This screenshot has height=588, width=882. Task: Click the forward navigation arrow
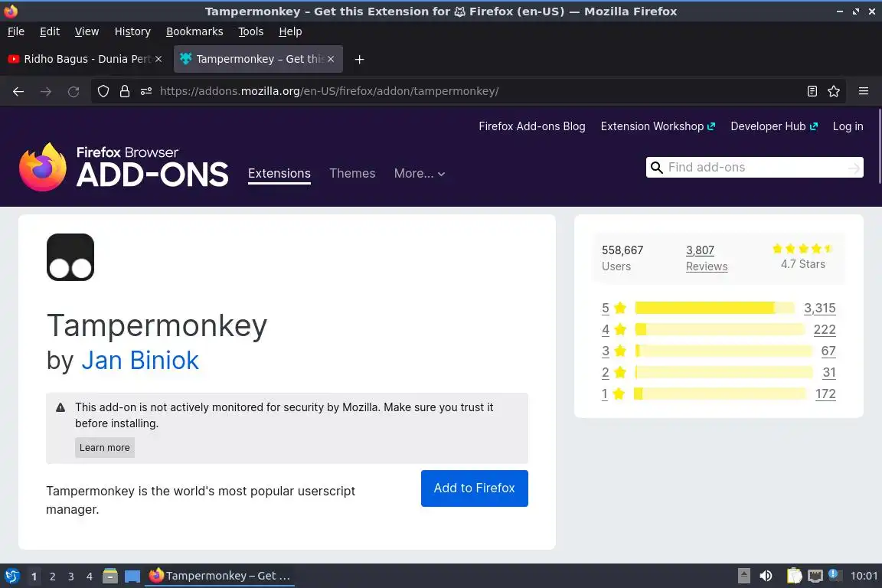click(46, 91)
